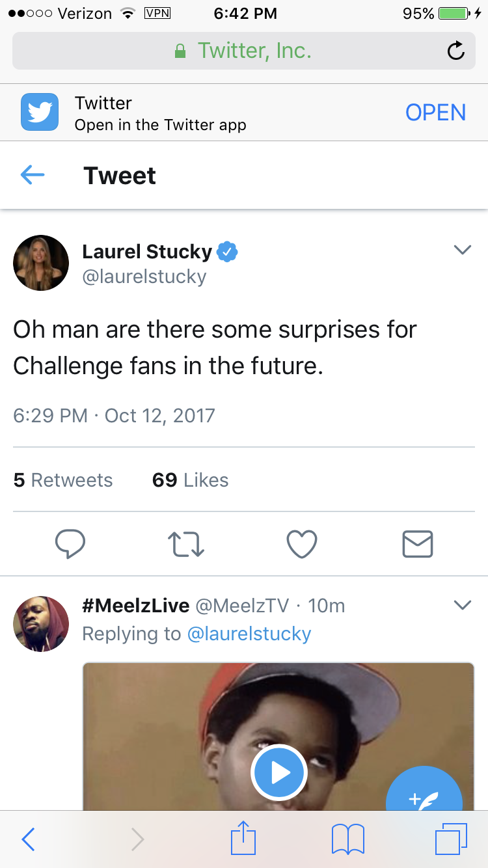Tap Safari browser back chevron
The width and height of the screenshot is (488, 868).
click(x=27, y=839)
